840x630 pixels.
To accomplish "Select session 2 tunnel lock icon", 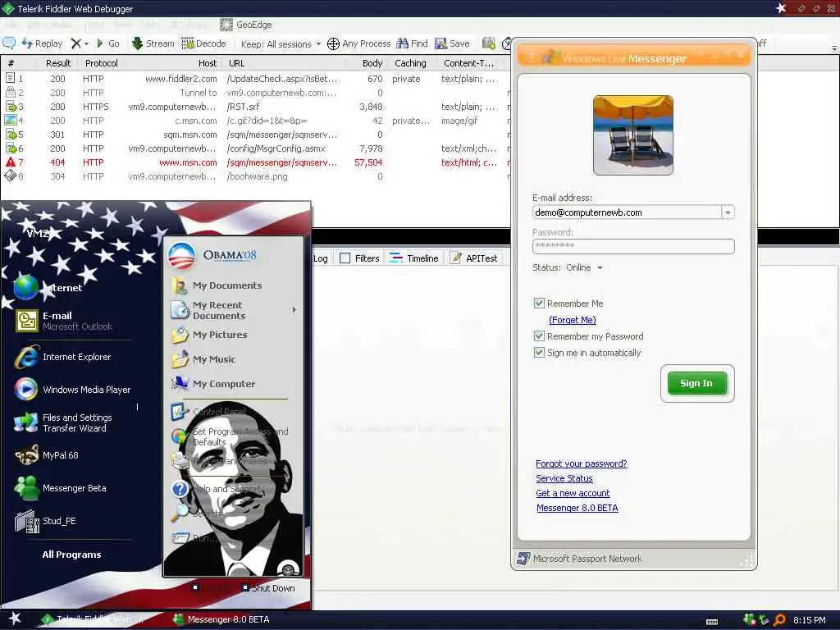I will point(10,92).
